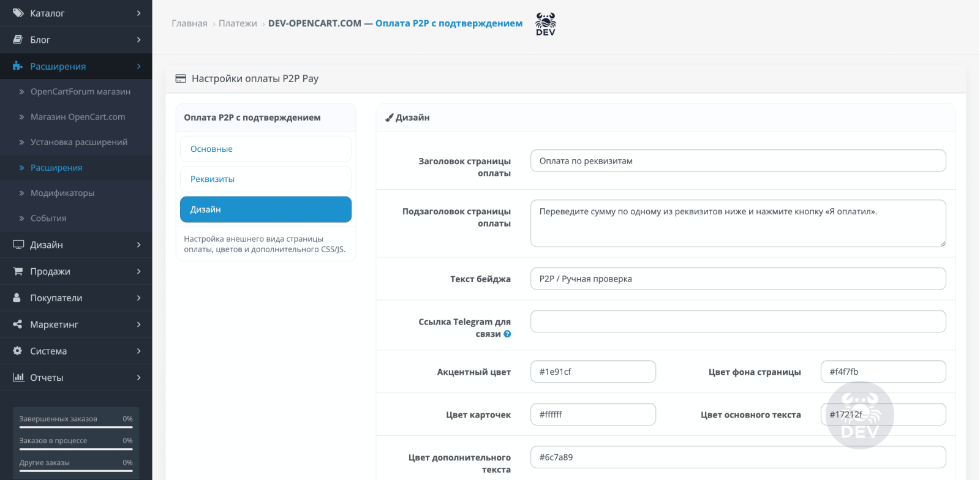Click the DEV crab logo in header
980x480 pixels.
click(546, 24)
